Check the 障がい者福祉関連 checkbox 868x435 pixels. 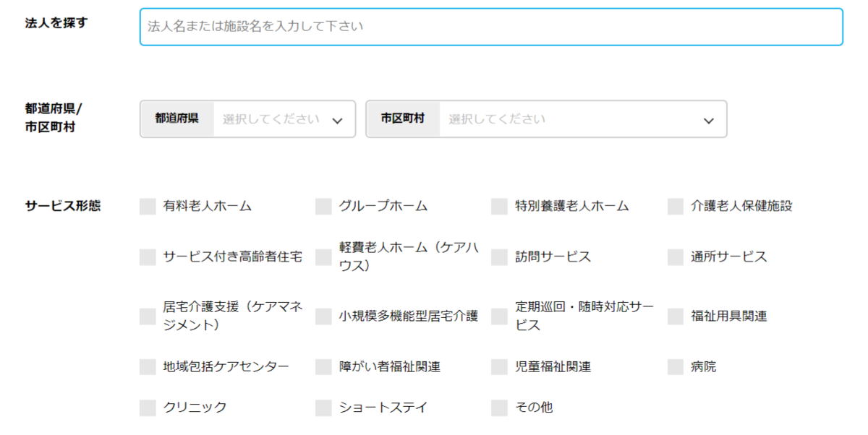tap(323, 367)
